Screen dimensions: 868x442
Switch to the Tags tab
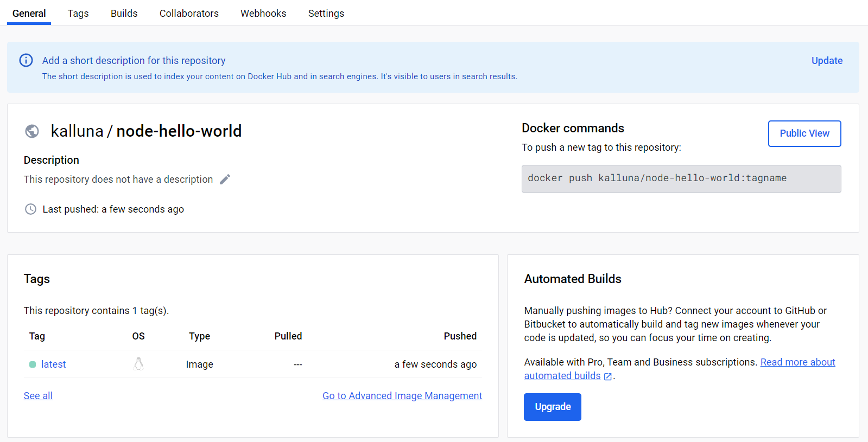pyautogui.click(x=78, y=13)
